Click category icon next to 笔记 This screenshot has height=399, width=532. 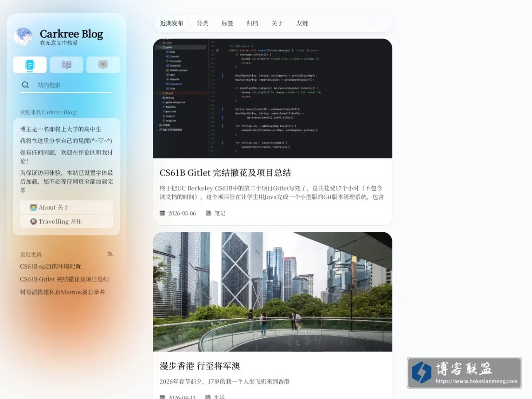pos(208,213)
